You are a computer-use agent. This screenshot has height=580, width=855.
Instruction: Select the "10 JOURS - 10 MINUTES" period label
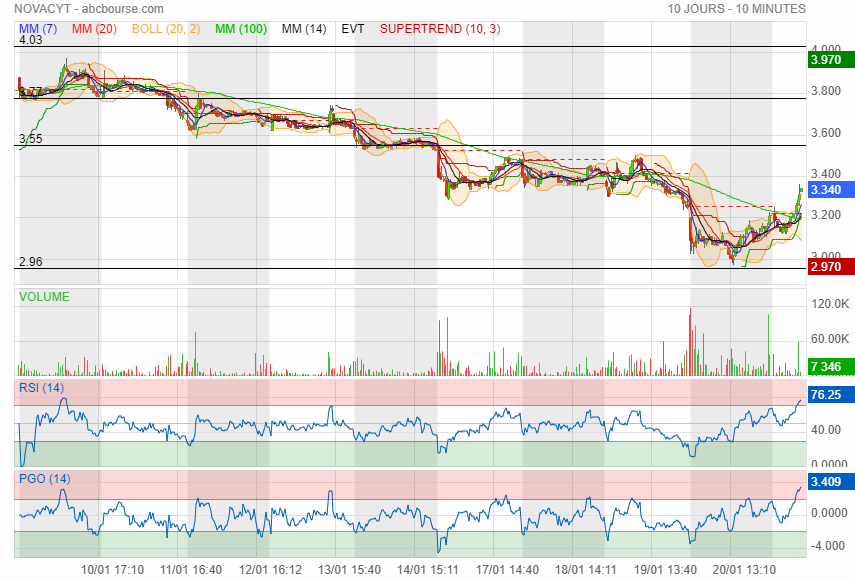coord(737,9)
